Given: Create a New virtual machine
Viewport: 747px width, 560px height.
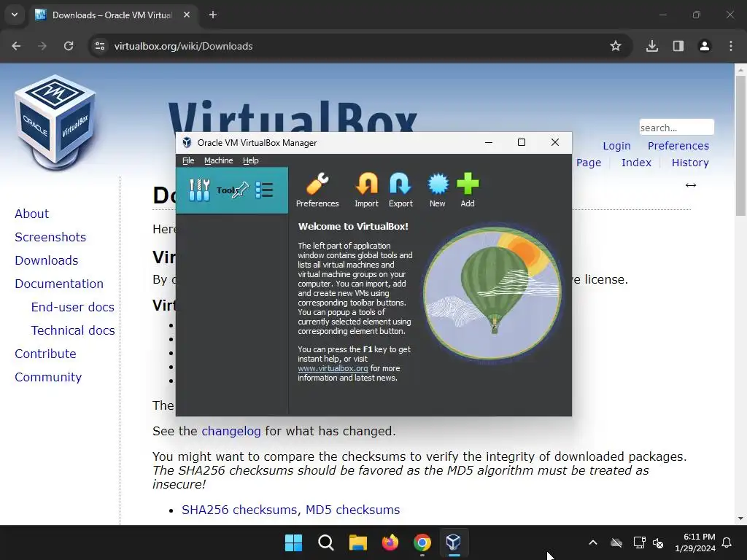Looking at the screenshot, I should (438, 190).
